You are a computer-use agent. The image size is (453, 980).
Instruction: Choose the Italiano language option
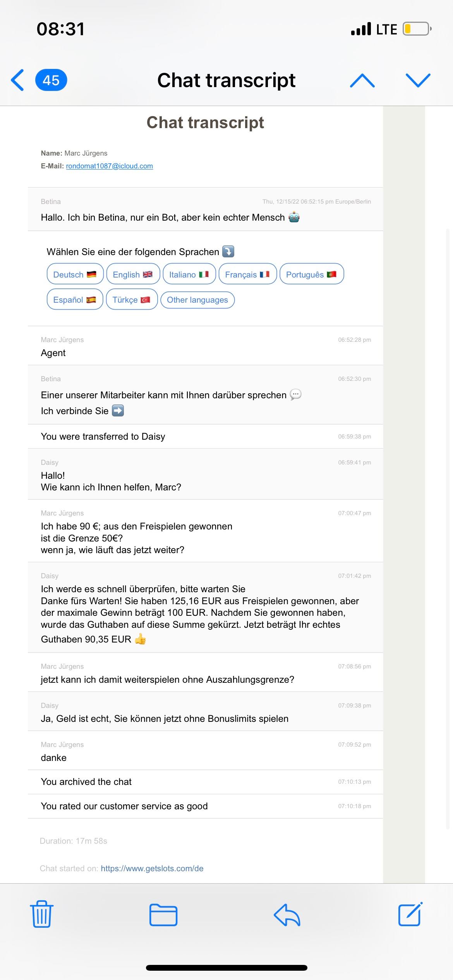tap(189, 274)
